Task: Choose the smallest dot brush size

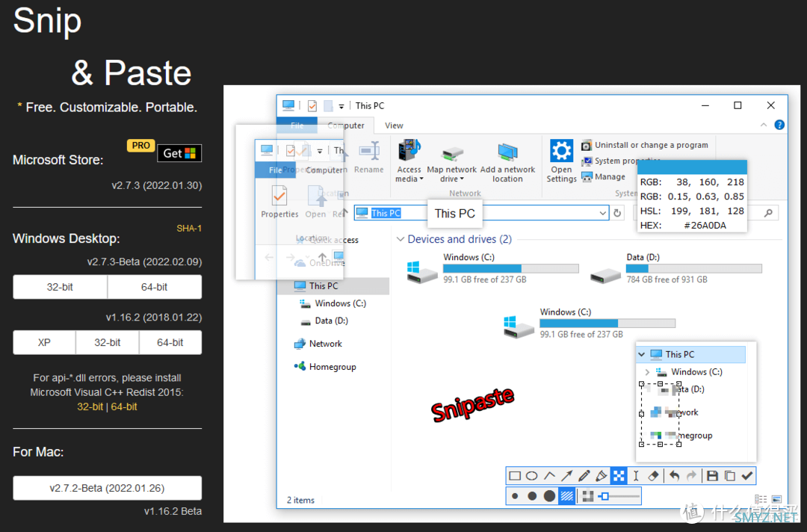Action: click(515, 496)
